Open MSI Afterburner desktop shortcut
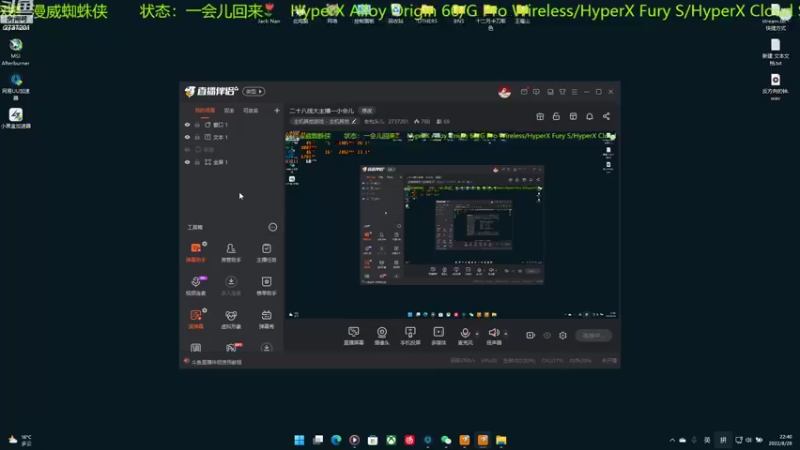Screen dimensions: 800x450 (x=15, y=52)
